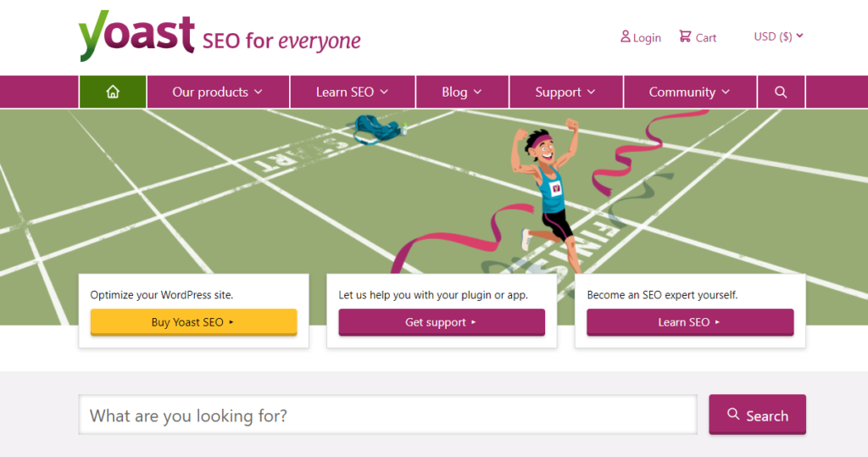Open search via the navigation magnifier icon
The image size is (868, 457).
(781, 92)
